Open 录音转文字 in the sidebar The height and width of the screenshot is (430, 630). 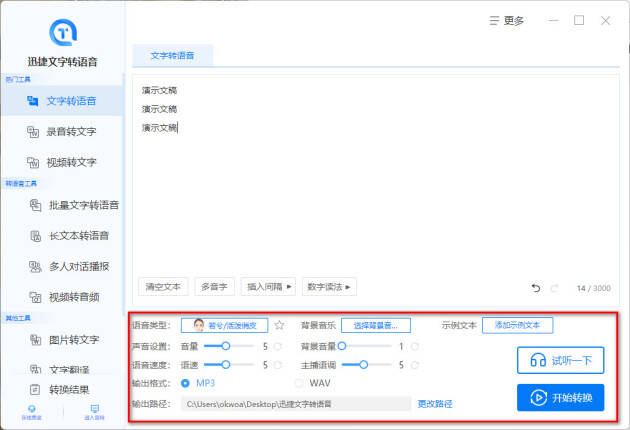tap(70, 131)
